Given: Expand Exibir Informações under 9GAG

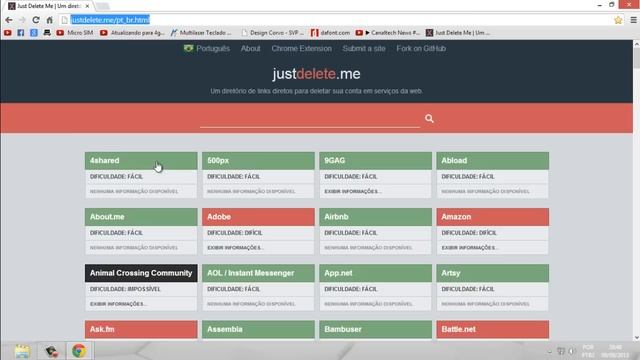Looking at the screenshot, I should coord(353,191).
